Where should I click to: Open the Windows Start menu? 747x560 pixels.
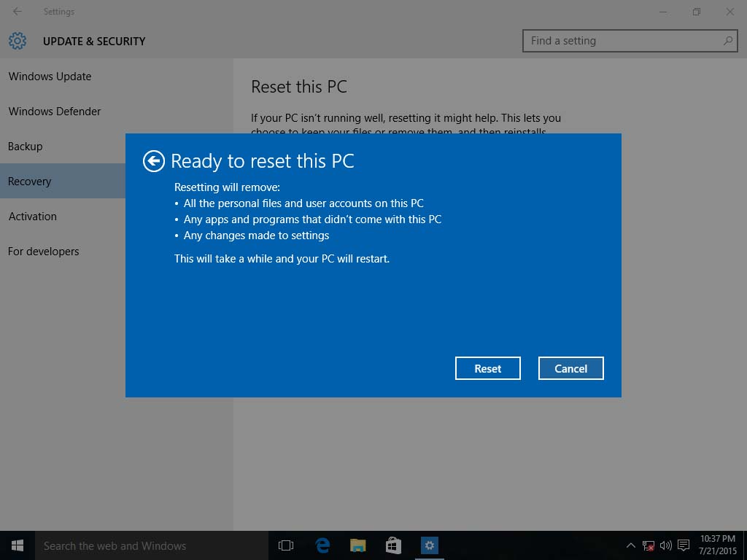click(18, 545)
